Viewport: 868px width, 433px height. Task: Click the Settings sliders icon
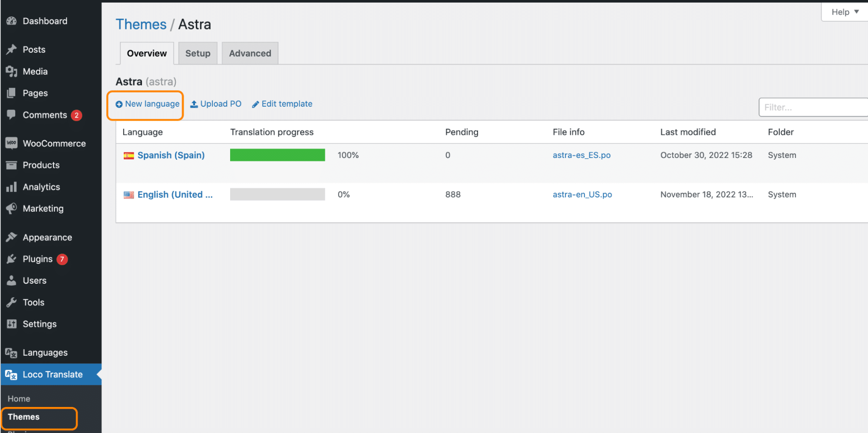click(12, 324)
